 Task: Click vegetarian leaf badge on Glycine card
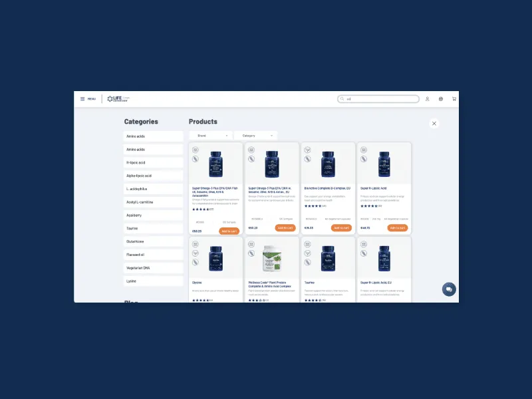196,253
